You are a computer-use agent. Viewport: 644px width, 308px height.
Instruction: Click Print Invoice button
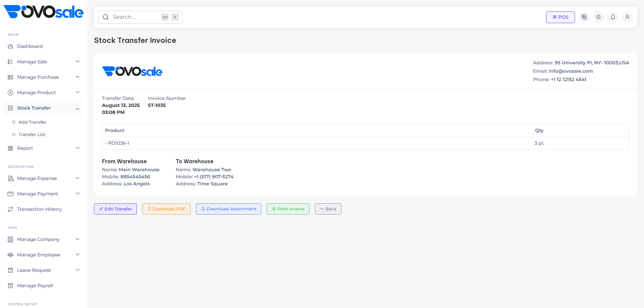(x=288, y=209)
